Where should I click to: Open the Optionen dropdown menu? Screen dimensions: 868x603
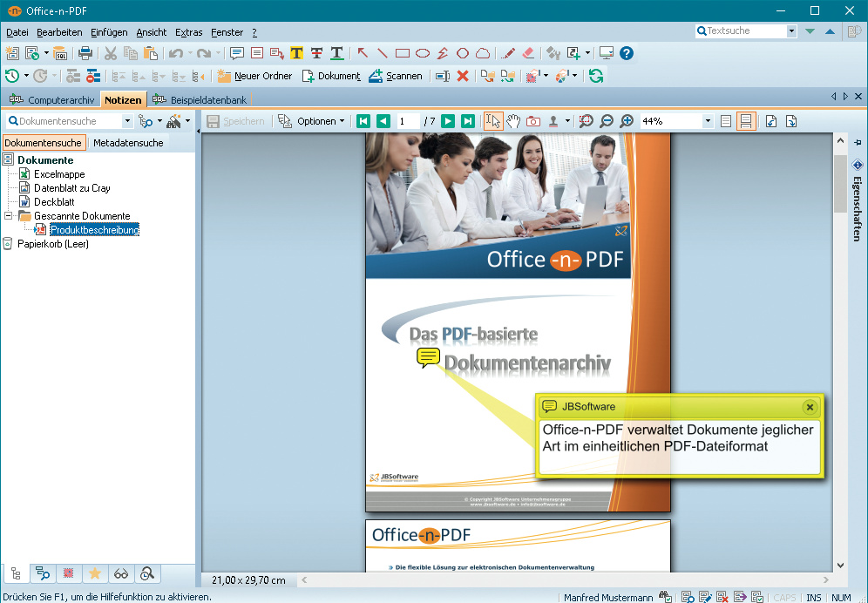(x=312, y=121)
